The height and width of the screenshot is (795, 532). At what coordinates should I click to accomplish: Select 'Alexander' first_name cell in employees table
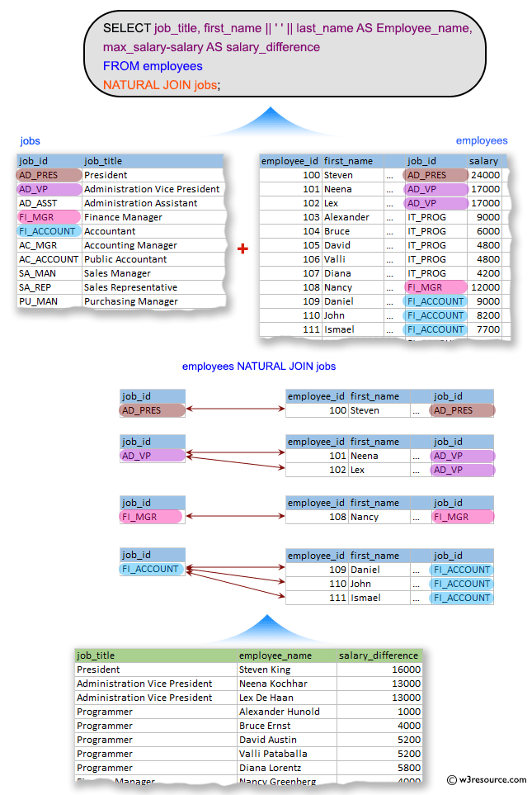coord(353,217)
